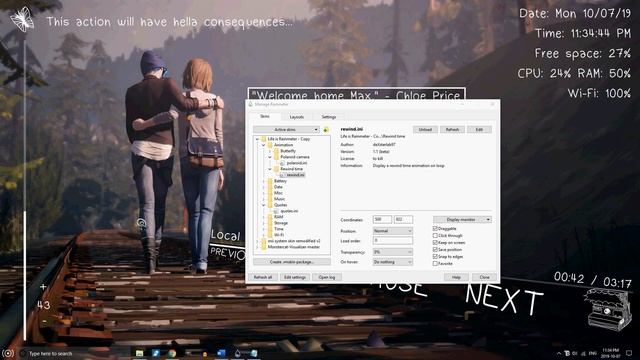Click the Unload button
640x360 pixels.
point(425,129)
